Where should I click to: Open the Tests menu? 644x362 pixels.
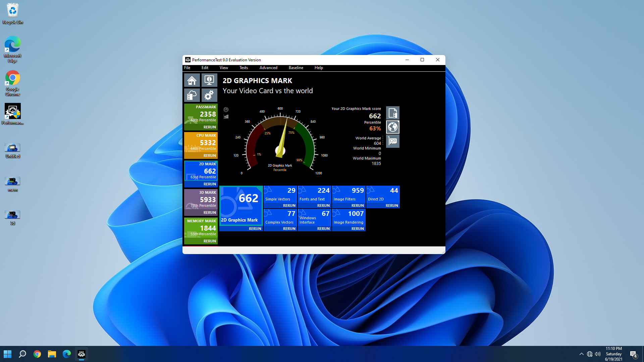(244, 68)
